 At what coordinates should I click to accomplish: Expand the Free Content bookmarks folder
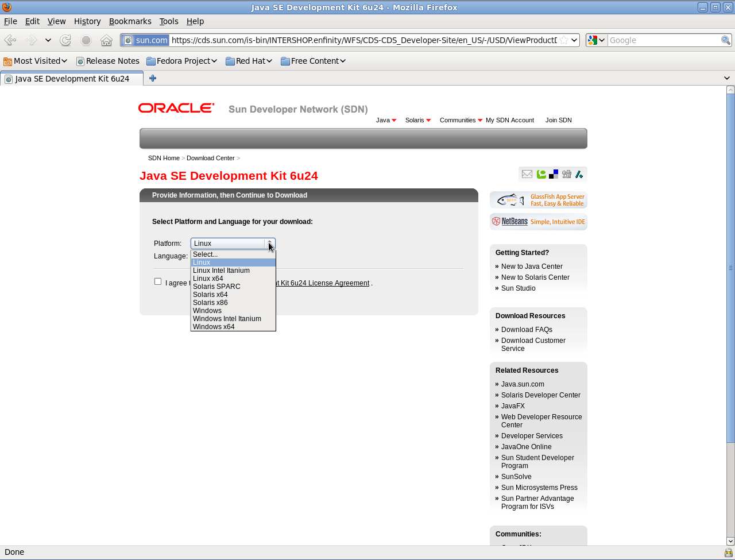click(x=313, y=61)
